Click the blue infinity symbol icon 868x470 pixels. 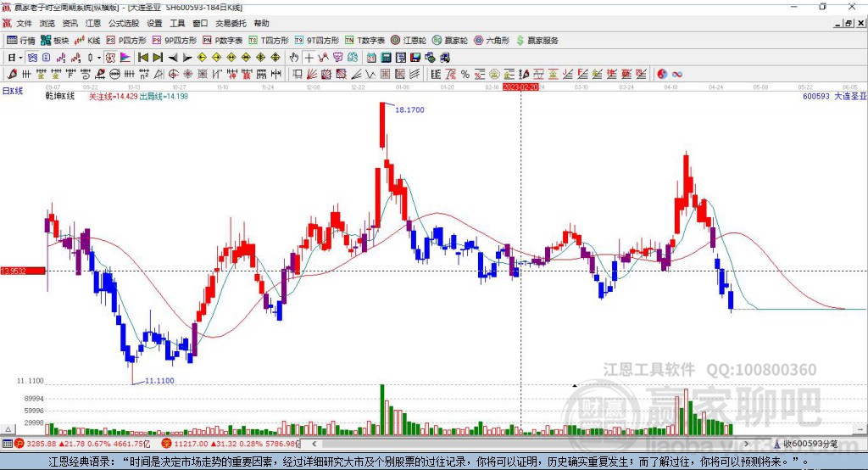[677, 74]
